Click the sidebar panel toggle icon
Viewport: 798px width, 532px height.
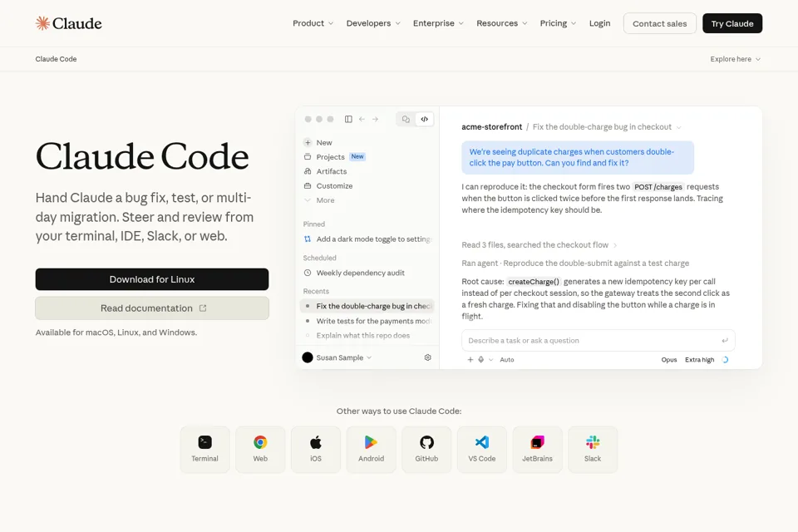[x=348, y=119]
